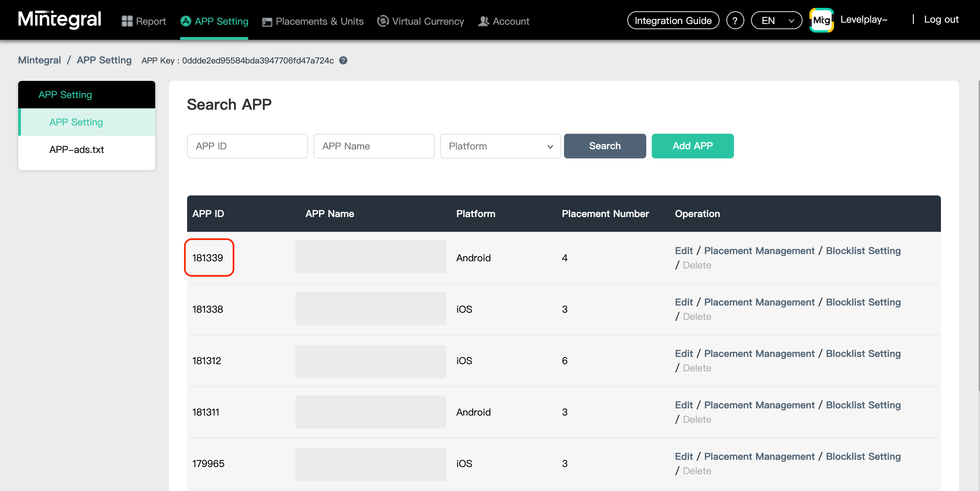
Task: Click the Account person icon
Action: [x=483, y=21]
